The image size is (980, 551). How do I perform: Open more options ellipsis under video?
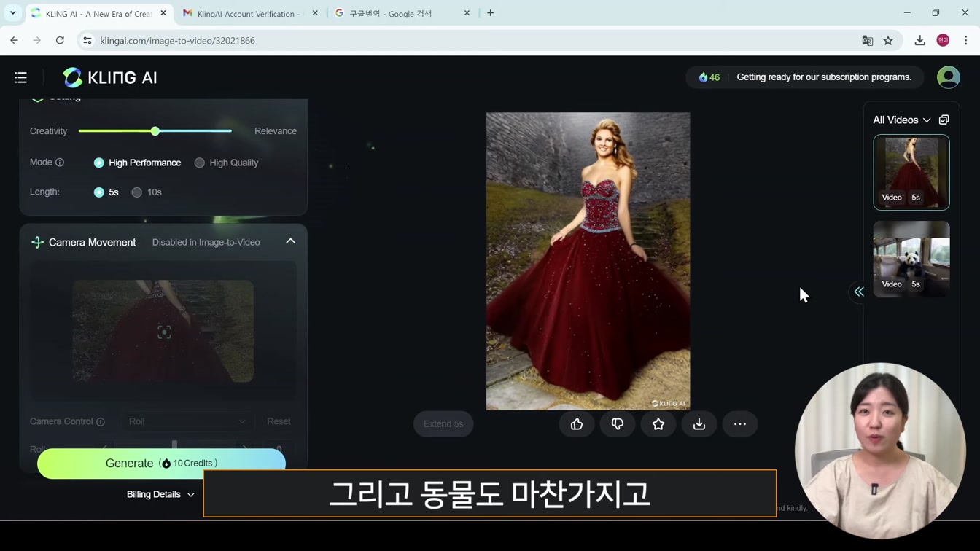740,424
